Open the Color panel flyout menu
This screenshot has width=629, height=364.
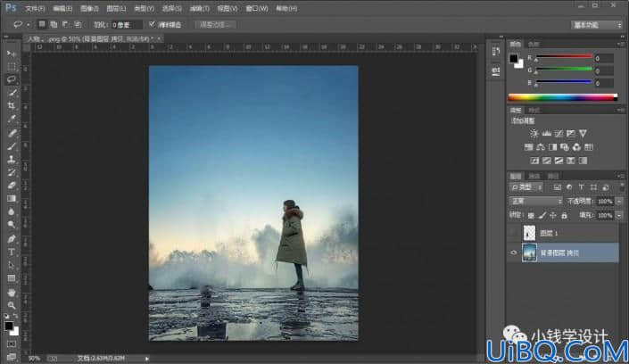(x=620, y=44)
